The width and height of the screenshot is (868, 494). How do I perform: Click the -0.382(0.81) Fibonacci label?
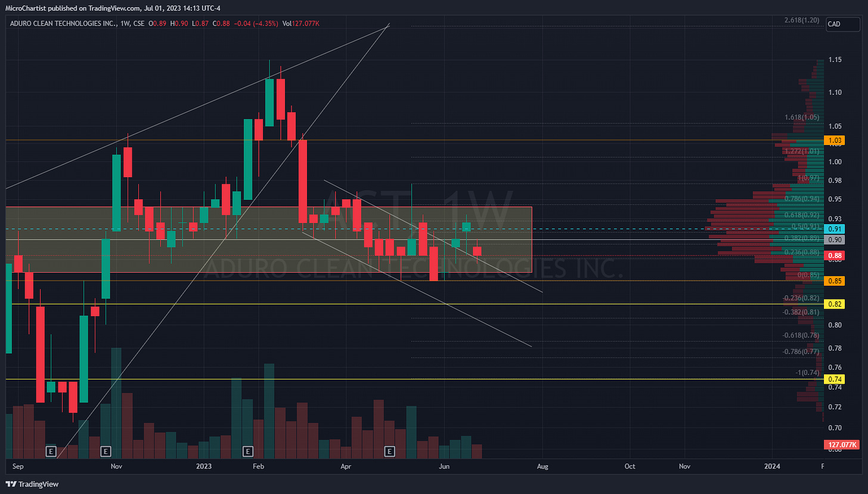point(801,312)
